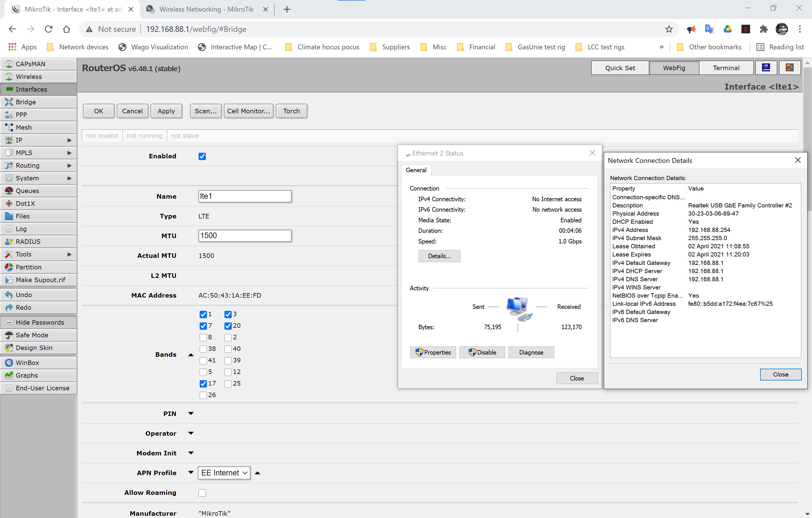
Task: Click the Torch button
Action: click(291, 111)
